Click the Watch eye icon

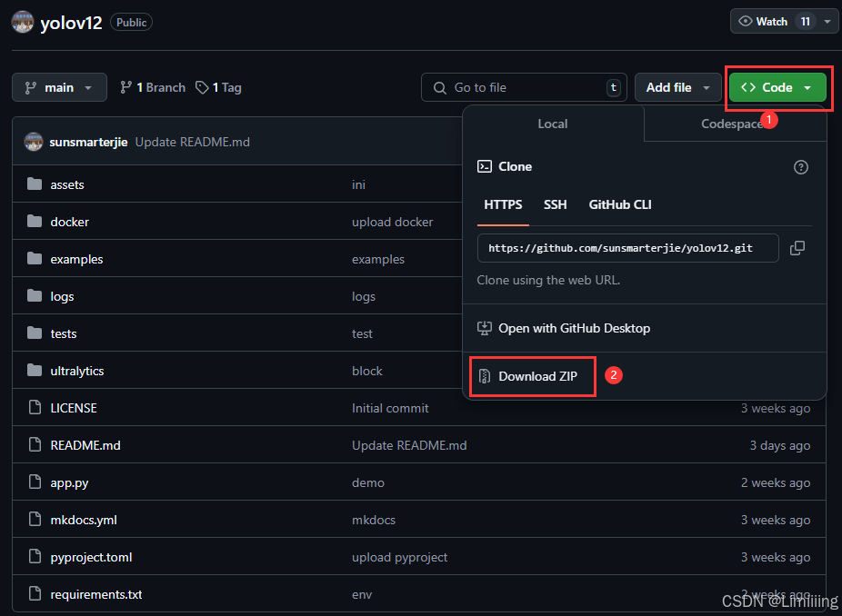(746, 22)
